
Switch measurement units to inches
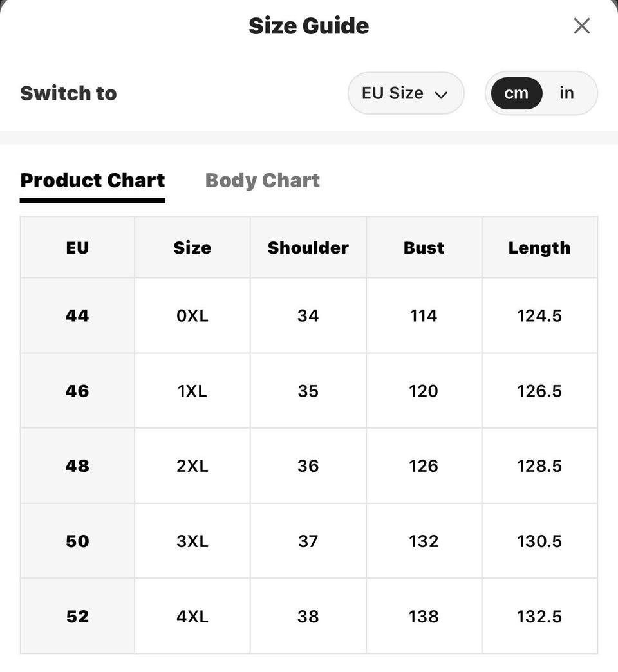click(566, 93)
